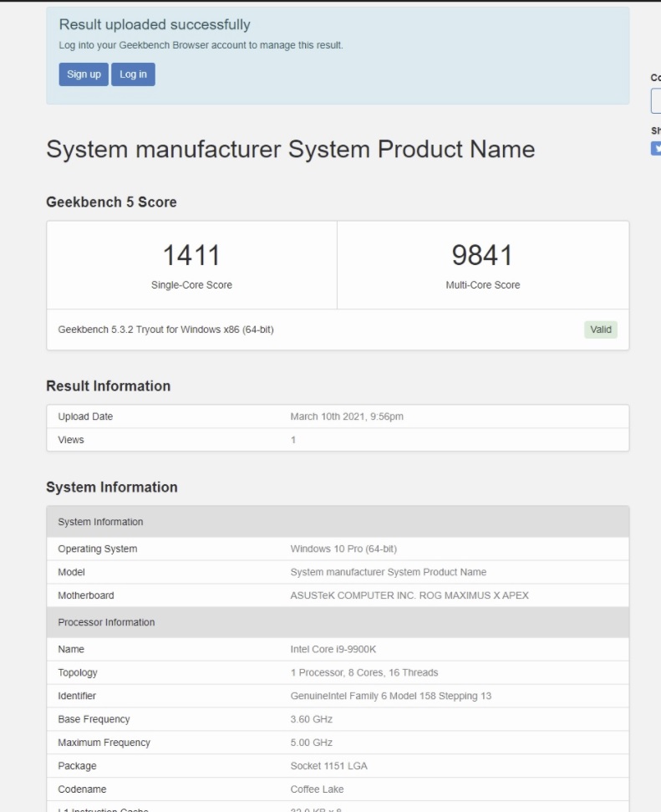
Task: Click the green Valid badge
Action: (x=601, y=329)
